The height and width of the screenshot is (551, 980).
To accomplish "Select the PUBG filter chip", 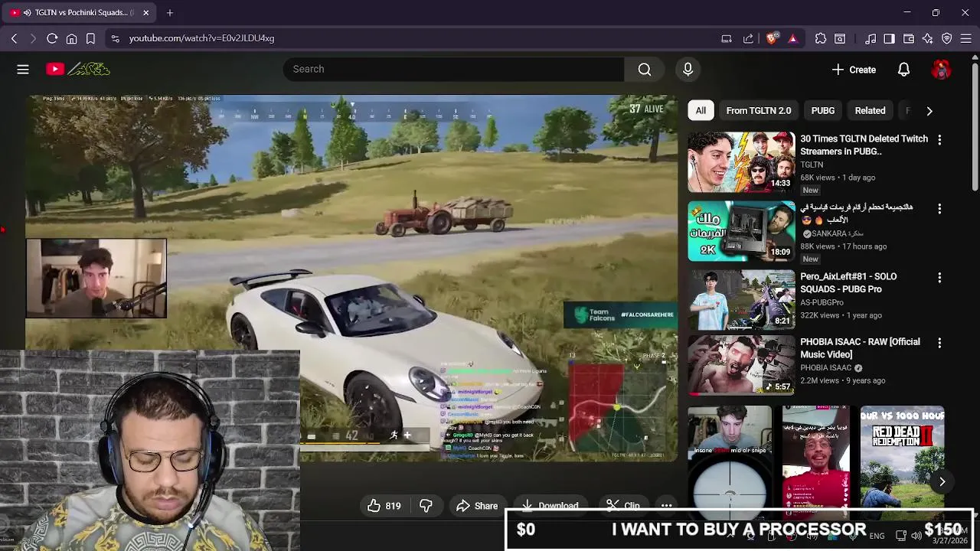I will coord(823,110).
